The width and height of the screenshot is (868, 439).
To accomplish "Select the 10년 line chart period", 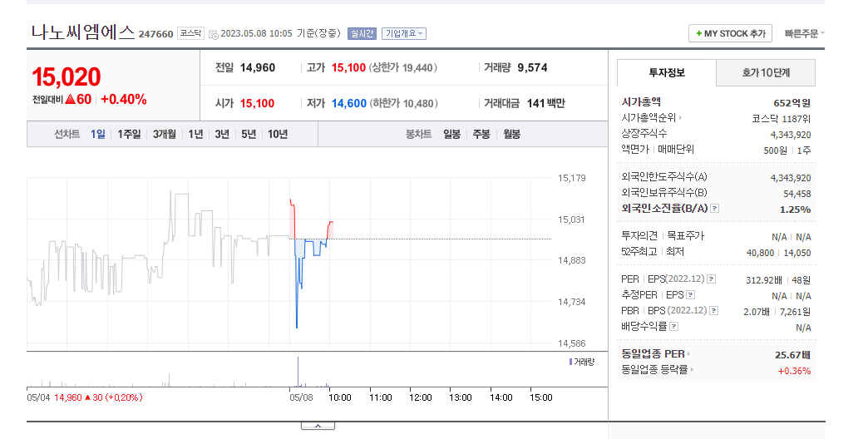I will pos(278,134).
